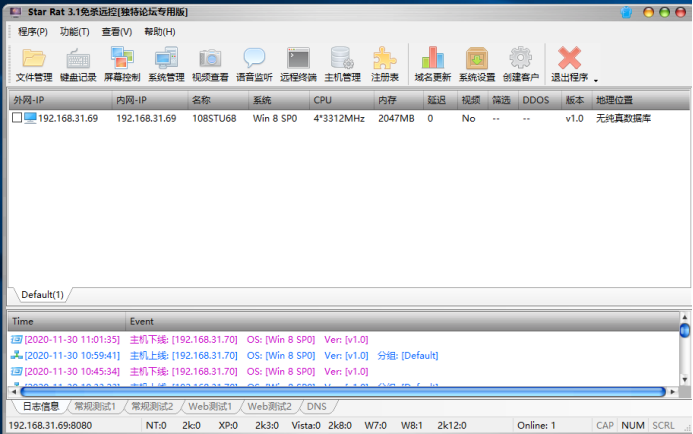693x434 pixels.
Task: Tick the checkbox for host 192.168.31.69
Action: tap(17, 118)
